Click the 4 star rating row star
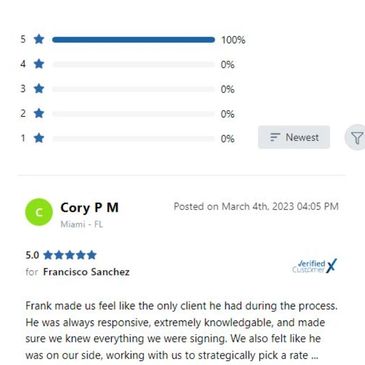Image resolution: width=365 pixels, height=365 pixels. (39, 64)
